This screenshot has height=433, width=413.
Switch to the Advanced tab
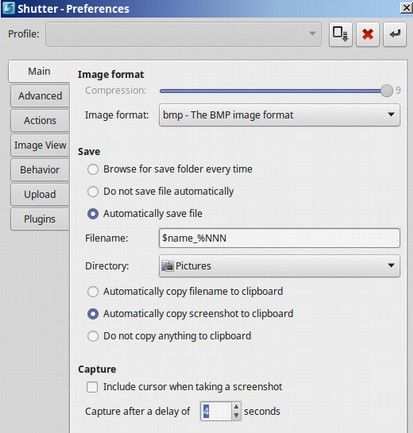(40, 96)
